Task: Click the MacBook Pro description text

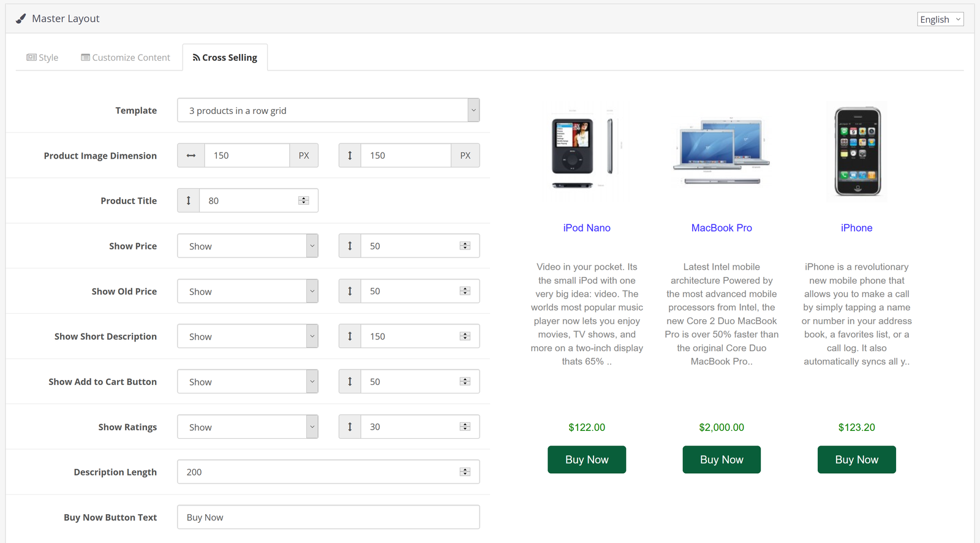Action: point(722,314)
